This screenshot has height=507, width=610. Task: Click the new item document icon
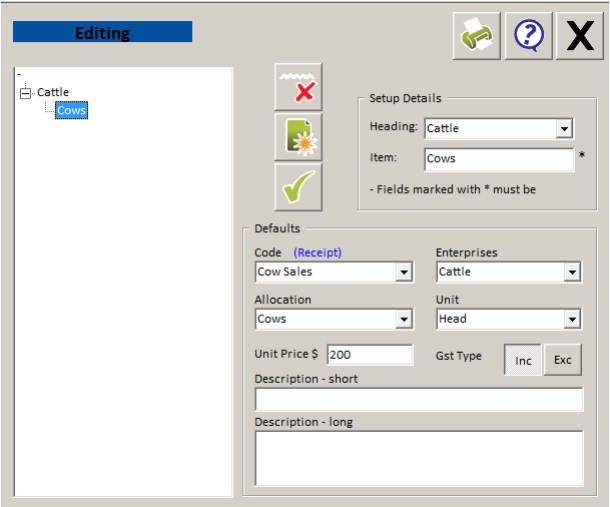(x=298, y=137)
